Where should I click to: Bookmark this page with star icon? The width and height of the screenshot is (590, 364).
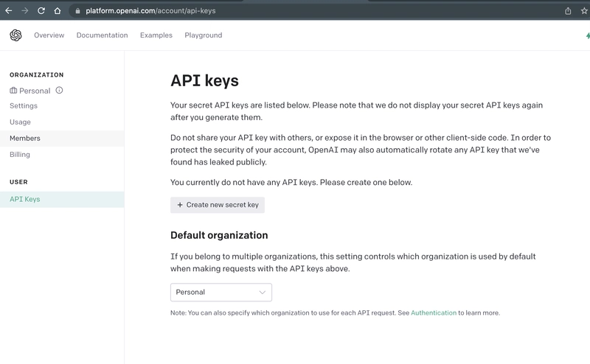(584, 11)
